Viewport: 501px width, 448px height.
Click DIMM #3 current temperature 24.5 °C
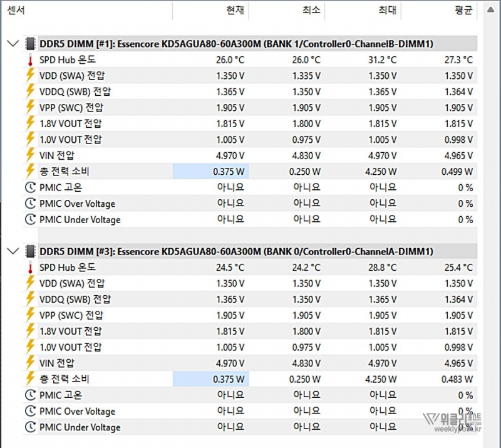230,268
